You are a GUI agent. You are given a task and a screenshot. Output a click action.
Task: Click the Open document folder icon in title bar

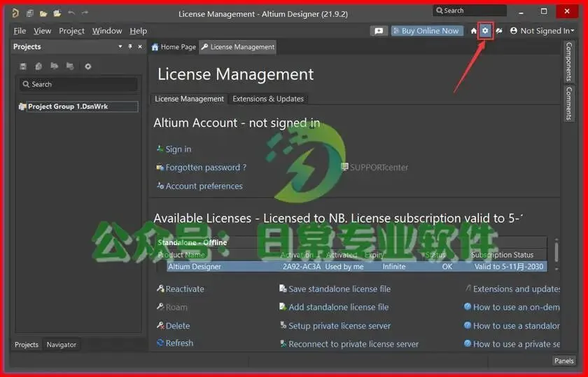(x=43, y=13)
